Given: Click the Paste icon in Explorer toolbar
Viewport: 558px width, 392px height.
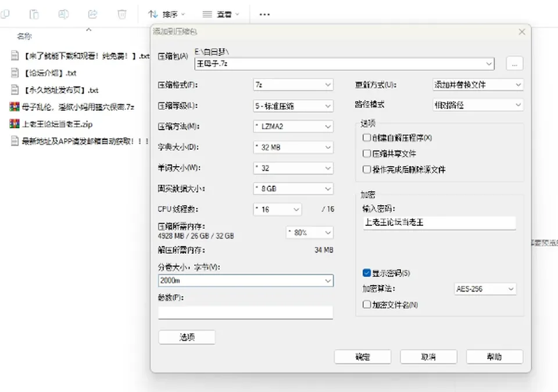Looking at the screenshot, I should (x=34, y=15).
